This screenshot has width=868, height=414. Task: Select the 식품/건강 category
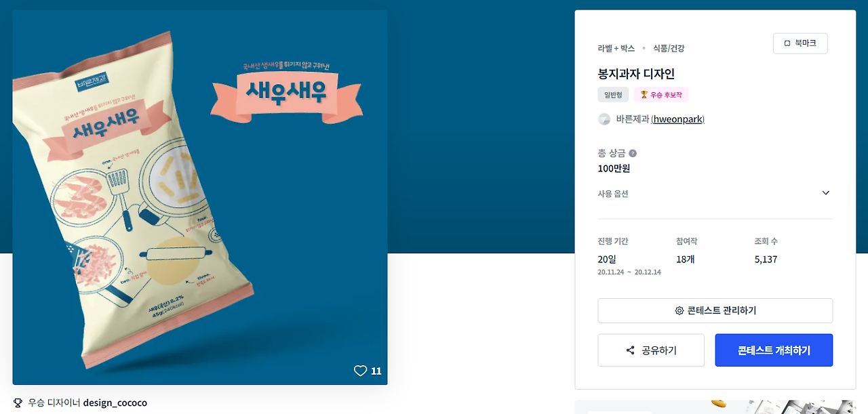point(669,49)
